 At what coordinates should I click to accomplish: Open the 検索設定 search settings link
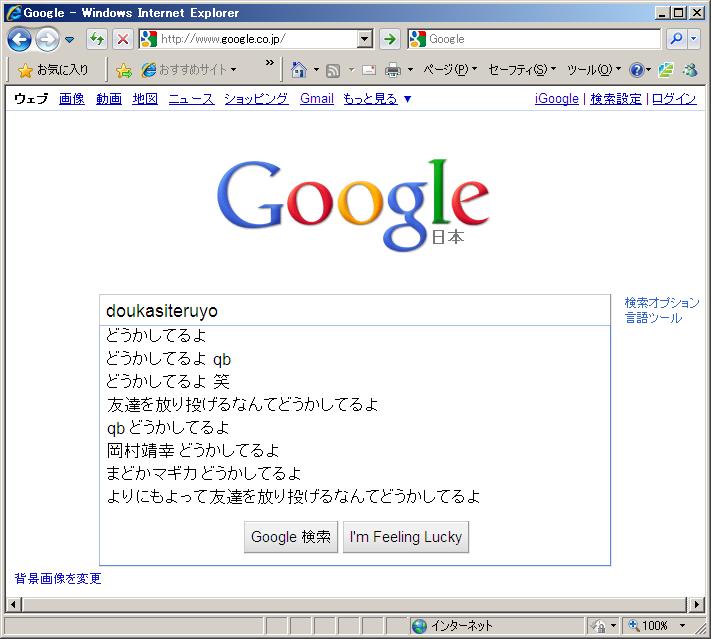[616, 98]
